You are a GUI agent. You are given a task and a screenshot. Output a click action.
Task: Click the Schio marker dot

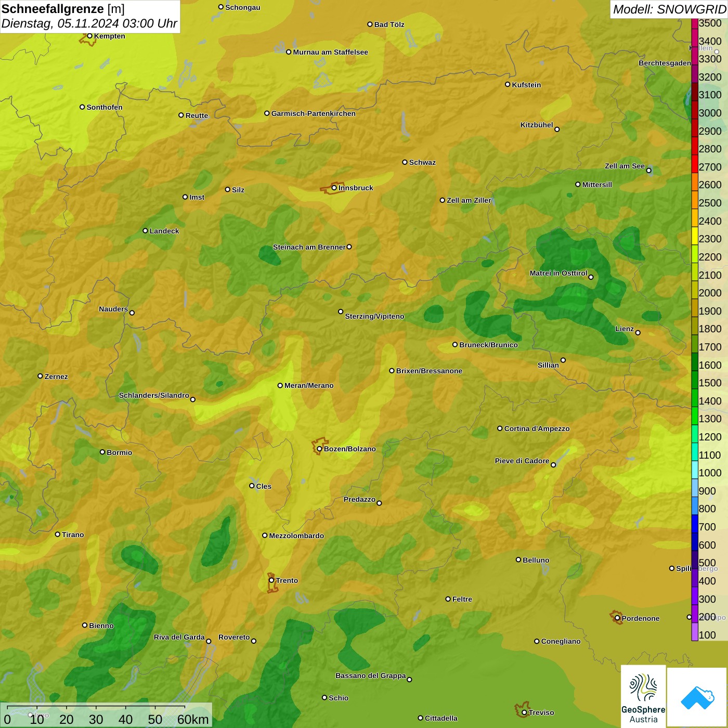click(x=324, y=697)
